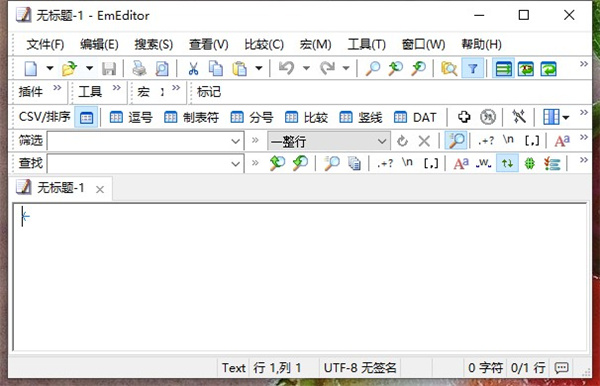Image resolution: width=600 pixels, height=386 pixels.
Task: Open the 比较(C) menu
Action: tap(264, 44)
